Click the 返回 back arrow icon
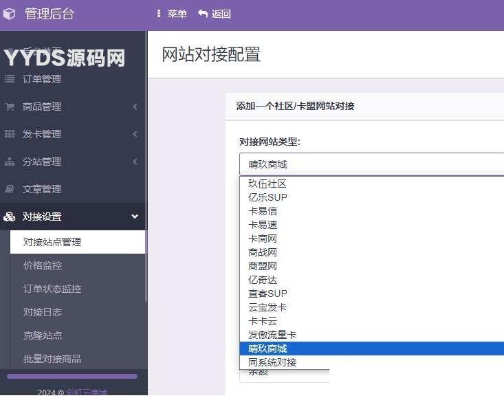Screen dimensions: 504x420 [203, 14]
